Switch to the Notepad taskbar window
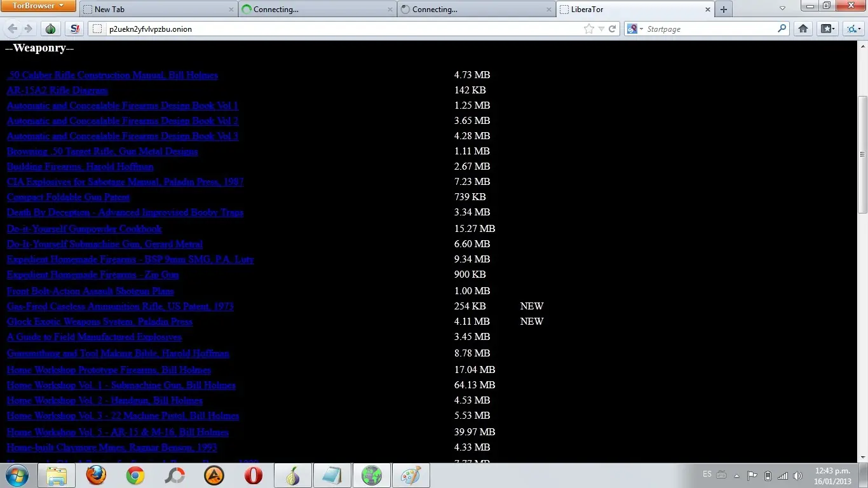Screen dimensions: 868x488 point(332,475)
